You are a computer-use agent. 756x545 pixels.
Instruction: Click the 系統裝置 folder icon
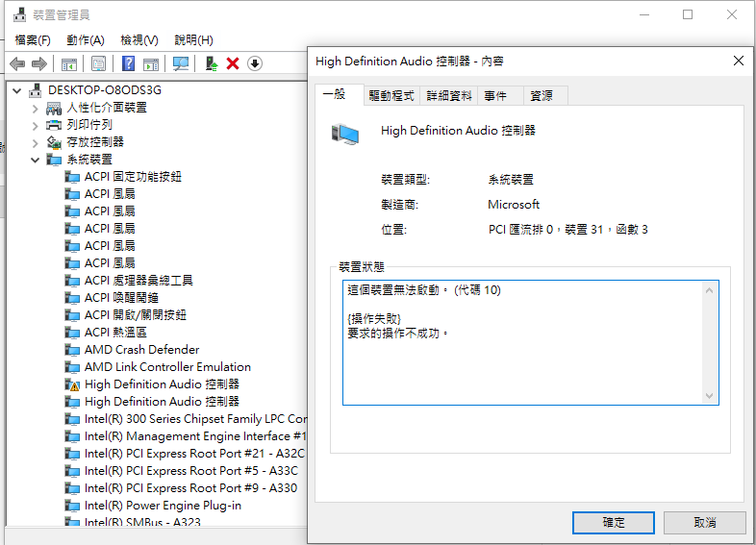point(54,160)
